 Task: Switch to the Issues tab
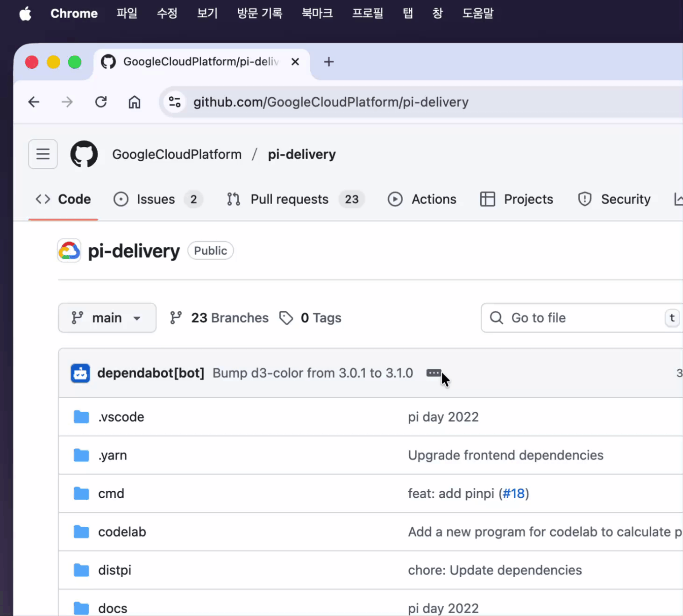(158, 199)
